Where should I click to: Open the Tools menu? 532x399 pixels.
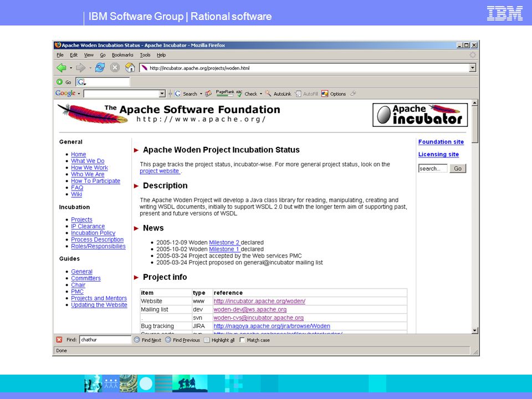click(145, 55)
